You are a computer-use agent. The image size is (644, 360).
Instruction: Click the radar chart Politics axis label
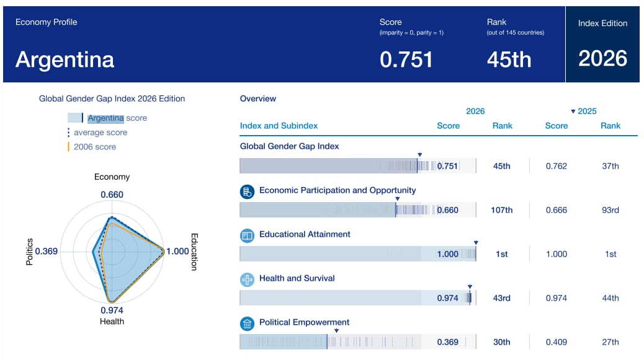point(29,252)
